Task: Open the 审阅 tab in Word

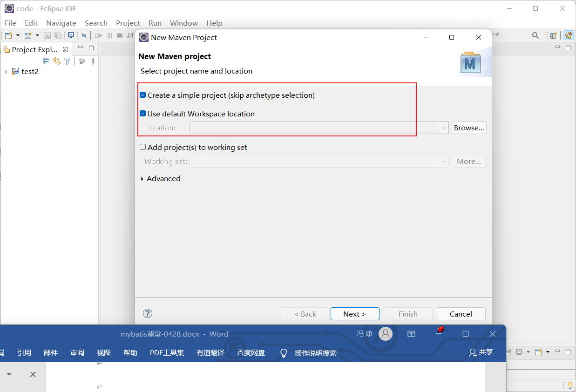Action: tap(77, 352)
